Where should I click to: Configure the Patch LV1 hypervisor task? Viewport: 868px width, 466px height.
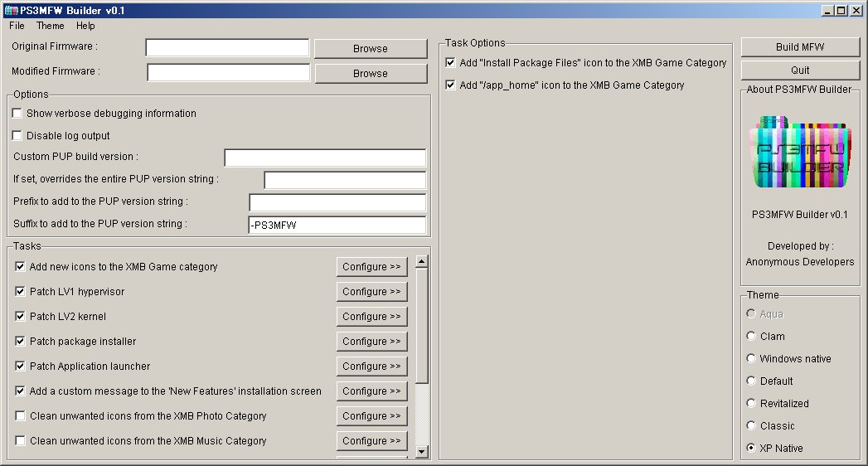[371, 292]
